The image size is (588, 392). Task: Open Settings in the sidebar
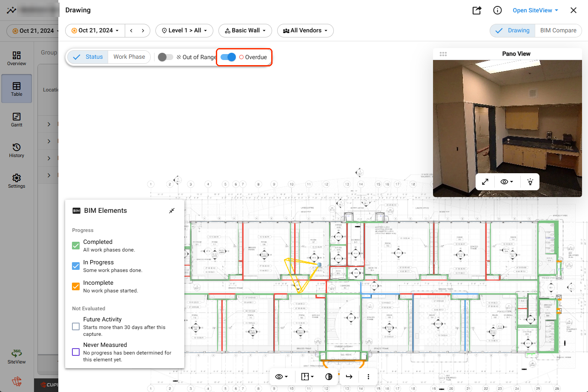tap(17, 181)
